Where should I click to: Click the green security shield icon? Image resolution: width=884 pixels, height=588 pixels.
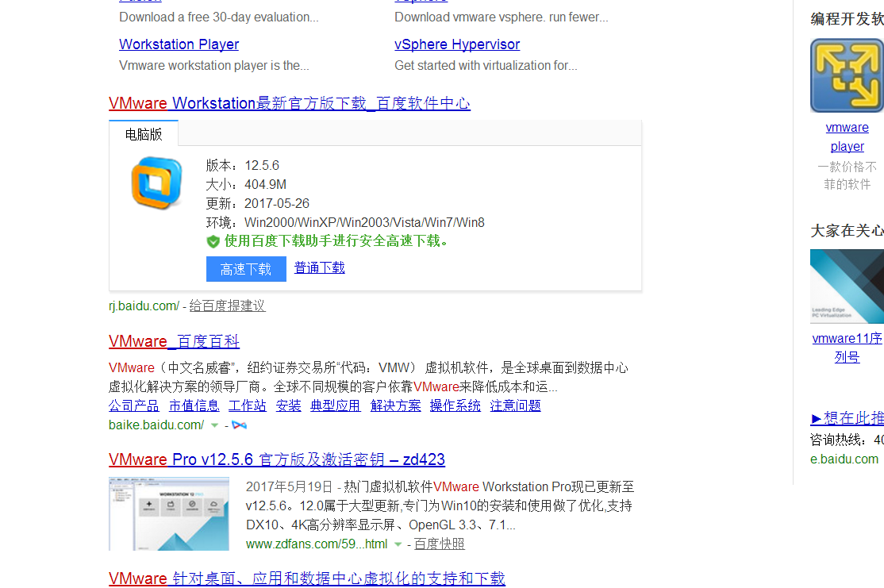pos(213,242)
